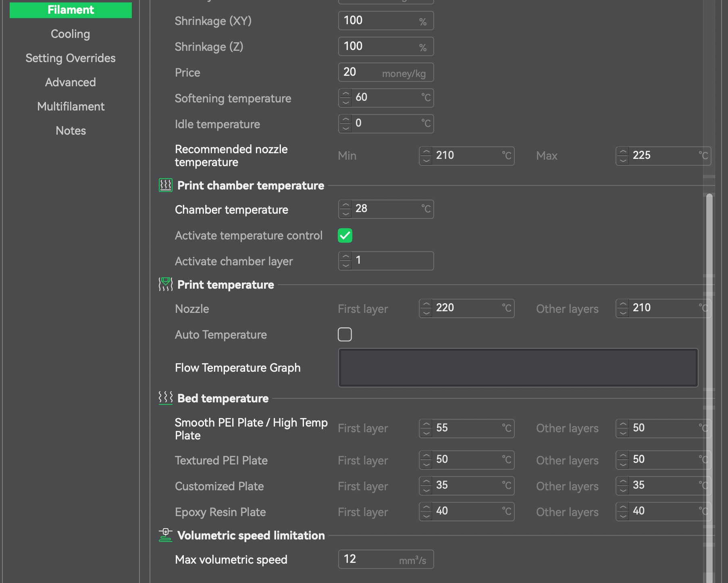Viewport: 728px width, 583px height.
Task: Disable Activate temperature control checkbox
Action: point(345,235)
